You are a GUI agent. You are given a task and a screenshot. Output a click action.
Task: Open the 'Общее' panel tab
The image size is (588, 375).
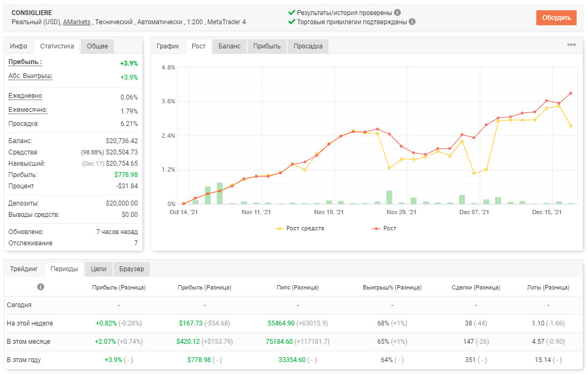97,46
